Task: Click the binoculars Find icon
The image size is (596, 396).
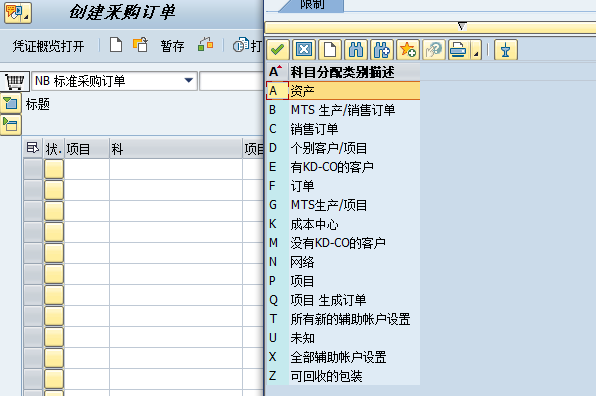Action: point(356,50)
